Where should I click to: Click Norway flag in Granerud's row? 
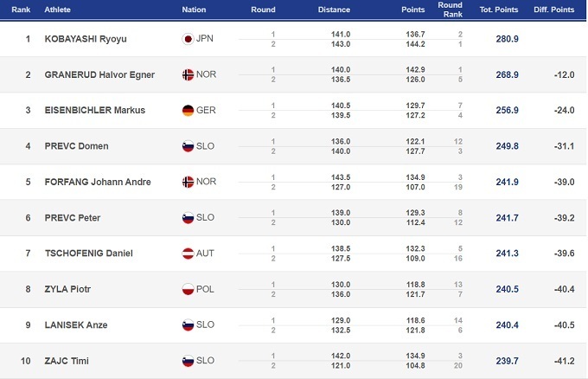point(186,74)
